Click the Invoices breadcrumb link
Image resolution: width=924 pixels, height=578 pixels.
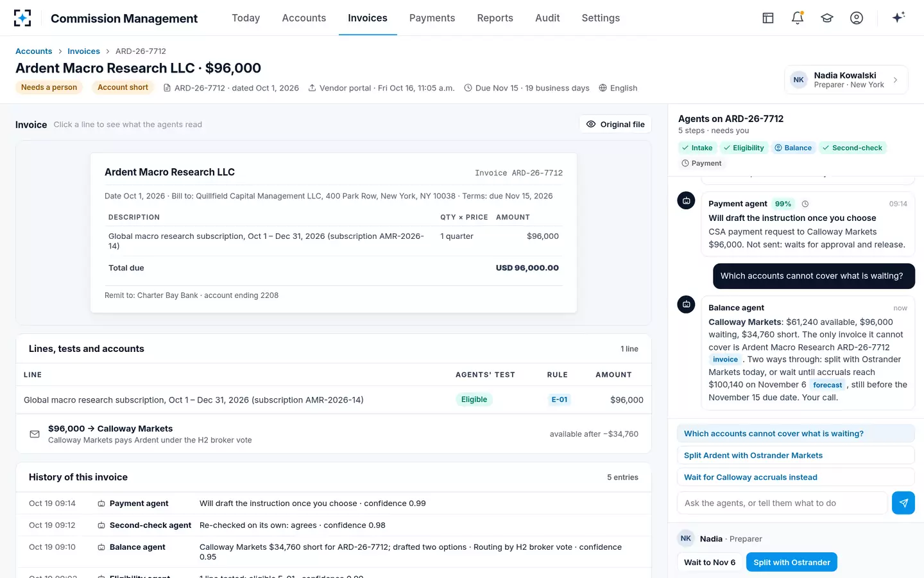(83, 51)
